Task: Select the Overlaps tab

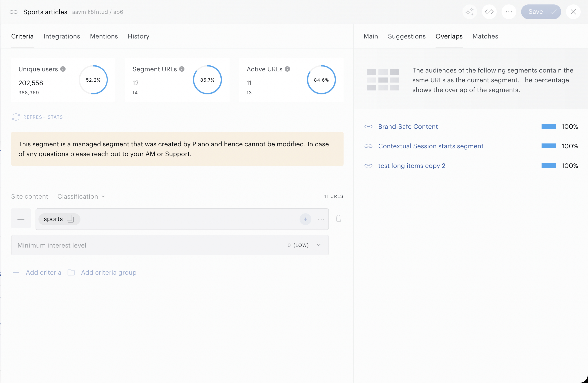Action: click(x=449, y=36)
